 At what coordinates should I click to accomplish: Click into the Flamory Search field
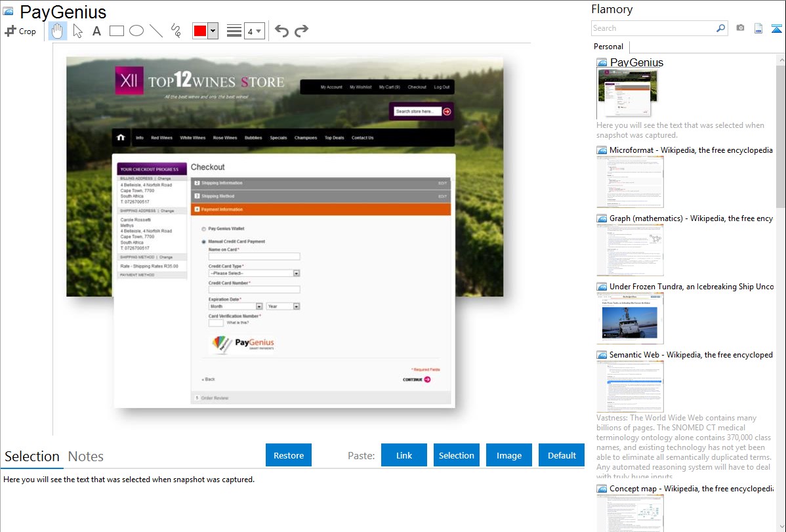click(x=653, y=28)
